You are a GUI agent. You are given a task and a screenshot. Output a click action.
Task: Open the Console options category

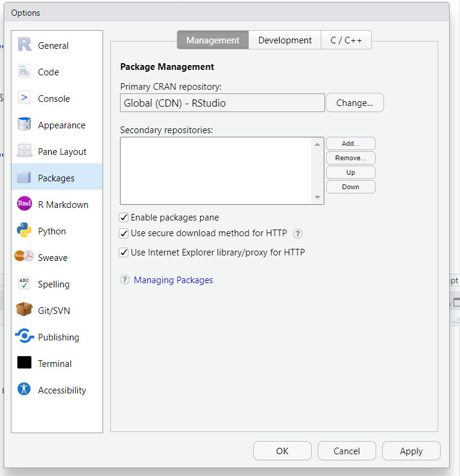(x=57, y=98)
